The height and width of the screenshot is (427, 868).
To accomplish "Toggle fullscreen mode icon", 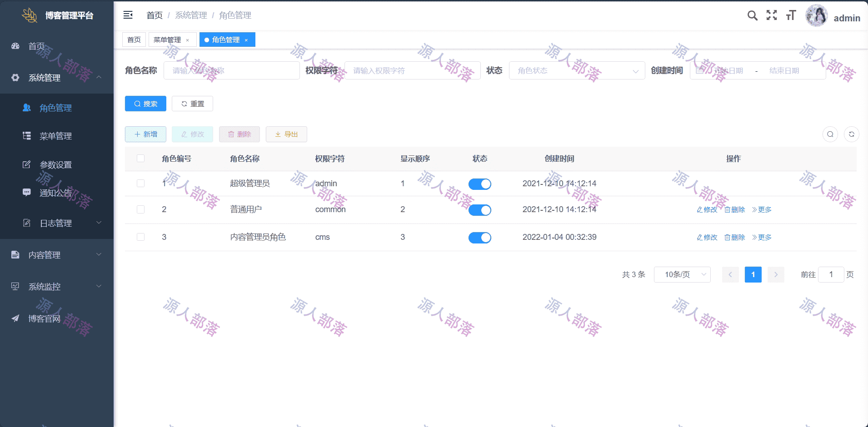I will pos(772,15).
